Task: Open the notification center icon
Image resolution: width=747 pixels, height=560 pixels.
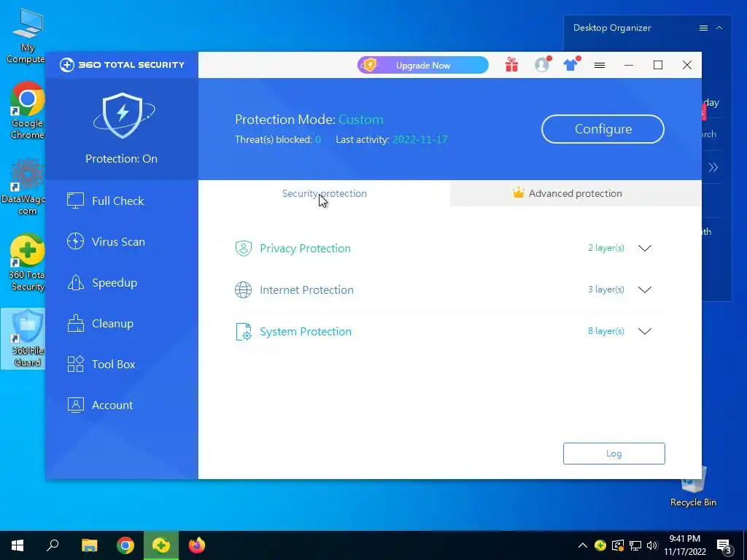Action: point(724,547)
